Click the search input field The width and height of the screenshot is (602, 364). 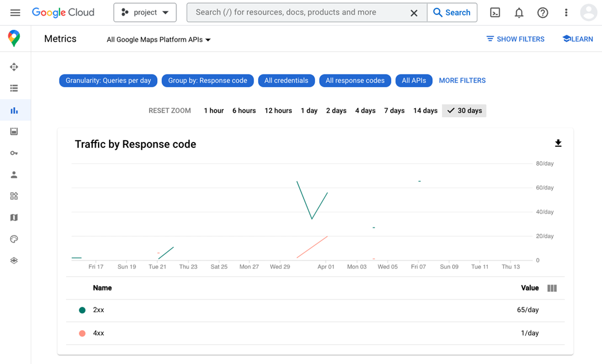click(301, 12)
